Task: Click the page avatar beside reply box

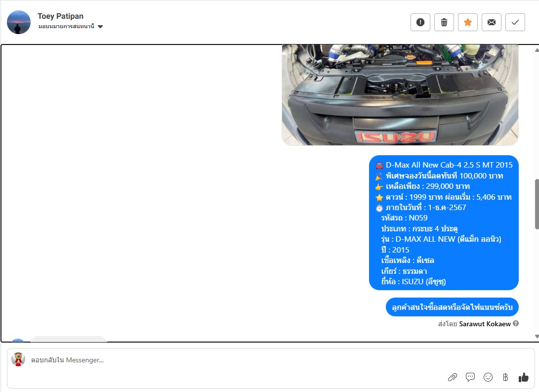Action: click(x=18, y=359)
